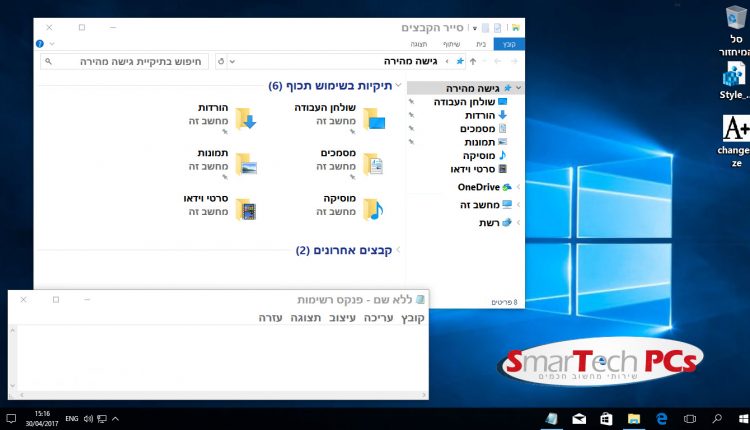Image resolution: width=750 pixels, height=430 pixels.
Task: Expand the OneDrive tree node
Action: pyautogui.click(x=518, y=187)
